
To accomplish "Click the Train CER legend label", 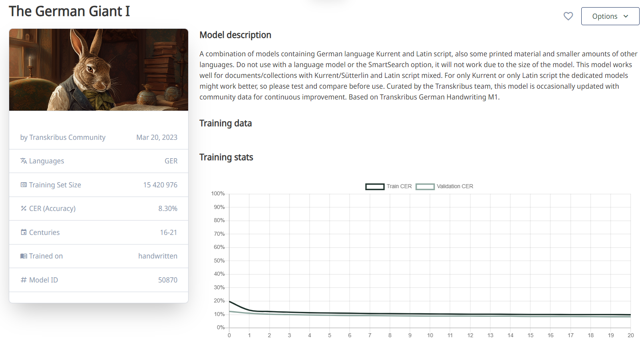I will click(x=399, y=187).
